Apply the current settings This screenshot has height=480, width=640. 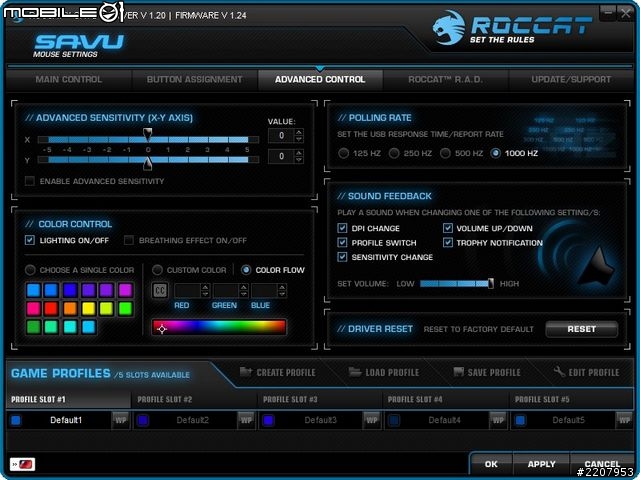541,464
